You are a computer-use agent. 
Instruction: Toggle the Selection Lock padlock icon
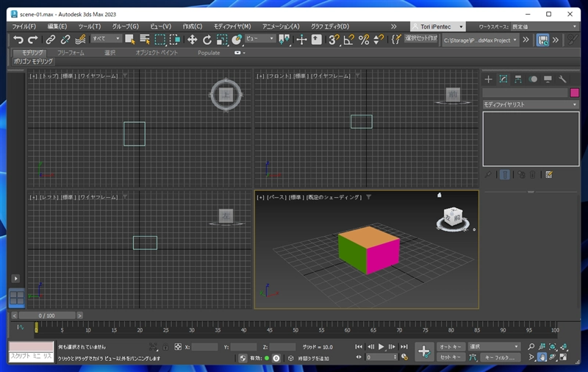point(165,347)
